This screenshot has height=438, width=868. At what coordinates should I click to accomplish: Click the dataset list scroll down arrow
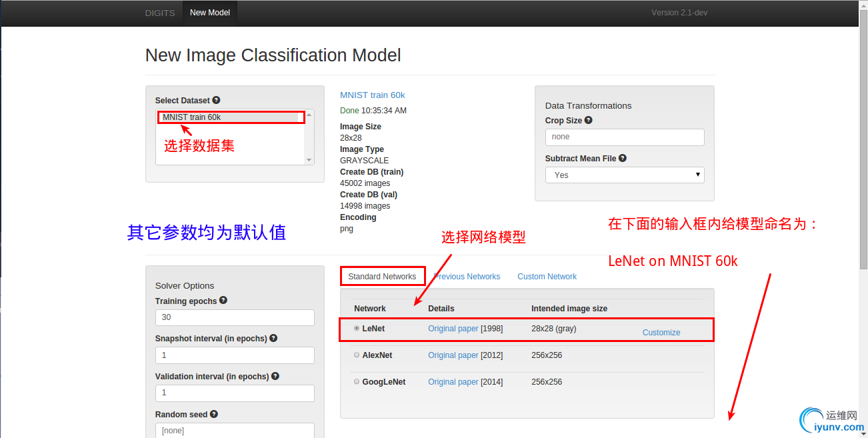click(x=309, y=160)
